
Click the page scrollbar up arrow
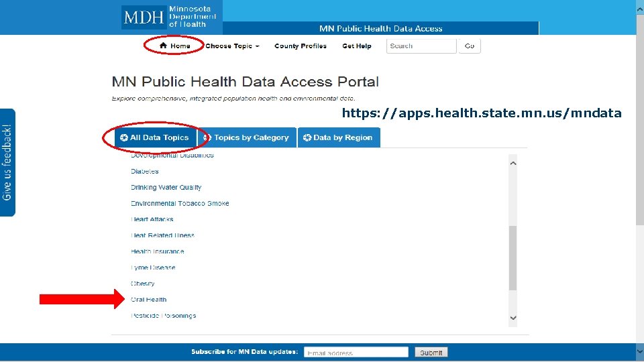click(x=640, y=7)
